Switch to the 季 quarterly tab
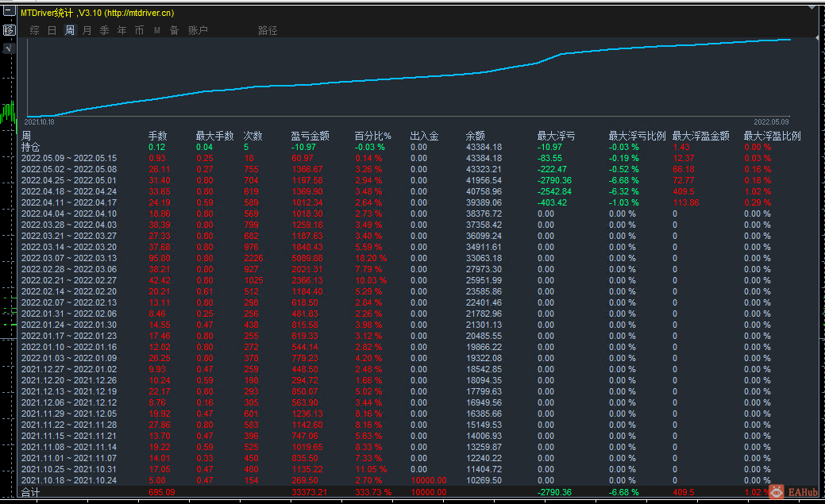Image resolution: width=825 pixels, height=504 pixels. pos(104,30)
